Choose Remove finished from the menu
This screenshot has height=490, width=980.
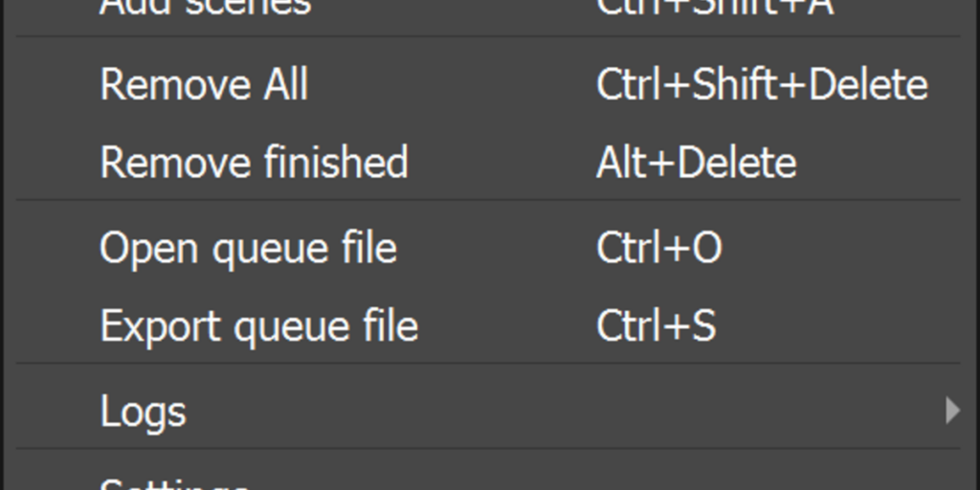coord(487,162)
